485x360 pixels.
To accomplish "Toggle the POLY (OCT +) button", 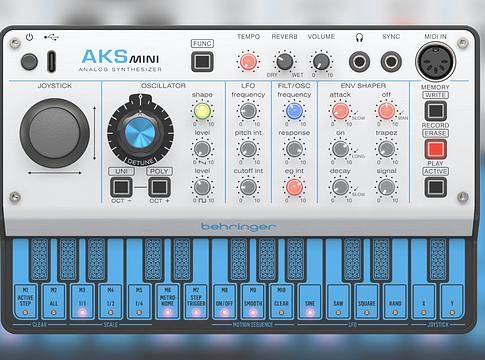I will point(159,187).
